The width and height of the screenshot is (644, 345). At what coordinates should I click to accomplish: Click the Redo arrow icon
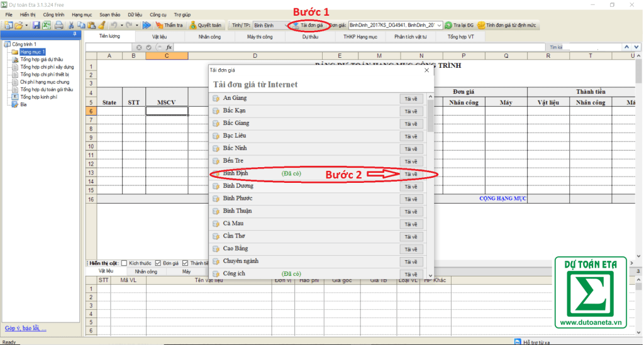click(x=130, y=25)
